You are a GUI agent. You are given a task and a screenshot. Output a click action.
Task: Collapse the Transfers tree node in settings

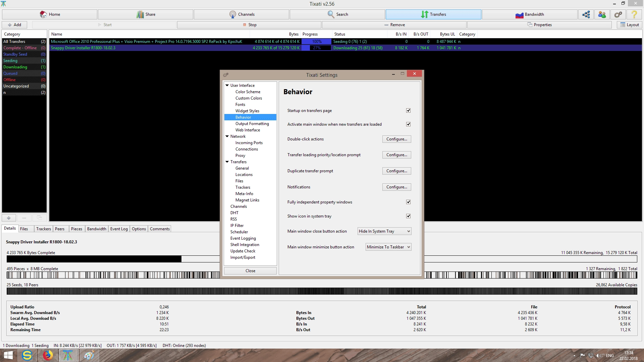(227, 162)
